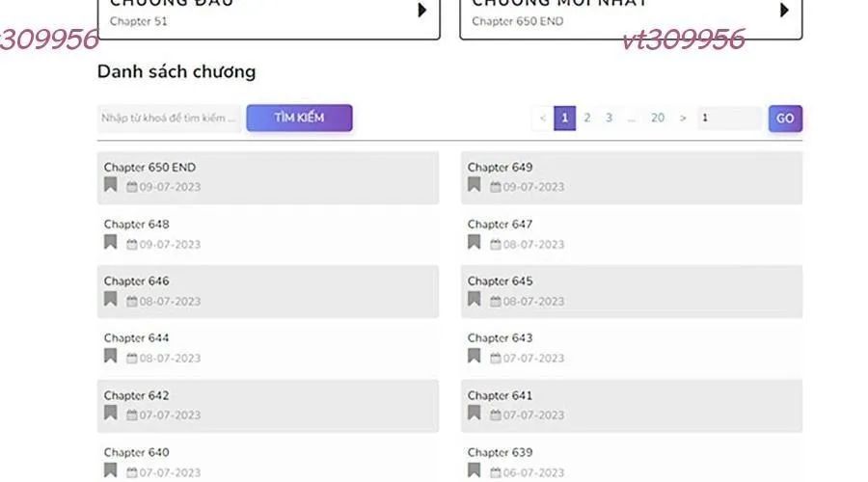
Task: Go to next pagination page arrow
Action: tap(683, 119)
